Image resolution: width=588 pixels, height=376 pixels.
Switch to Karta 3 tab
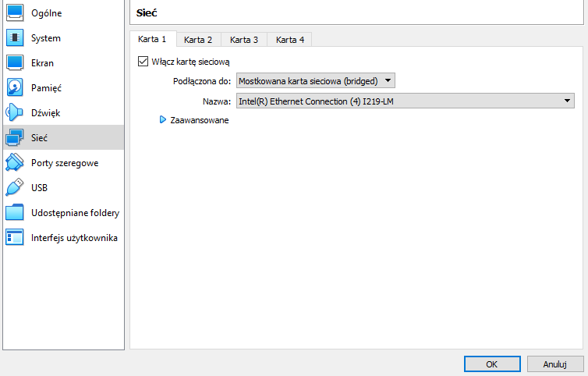244,40
